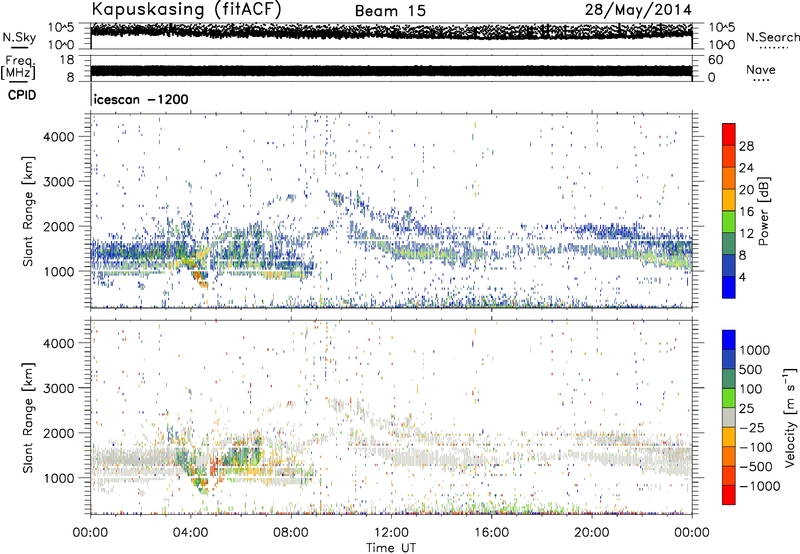Click 'Slant Range [km]' label of velocity panel

(28, 418)
